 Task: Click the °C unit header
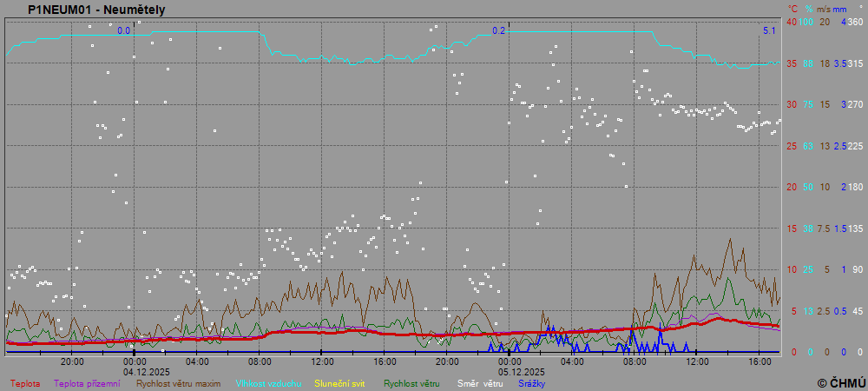tap(792, 9)
